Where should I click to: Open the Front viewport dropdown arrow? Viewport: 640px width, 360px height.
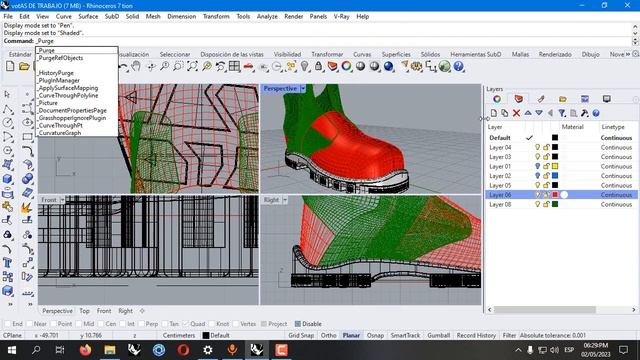tap(62, 200)
